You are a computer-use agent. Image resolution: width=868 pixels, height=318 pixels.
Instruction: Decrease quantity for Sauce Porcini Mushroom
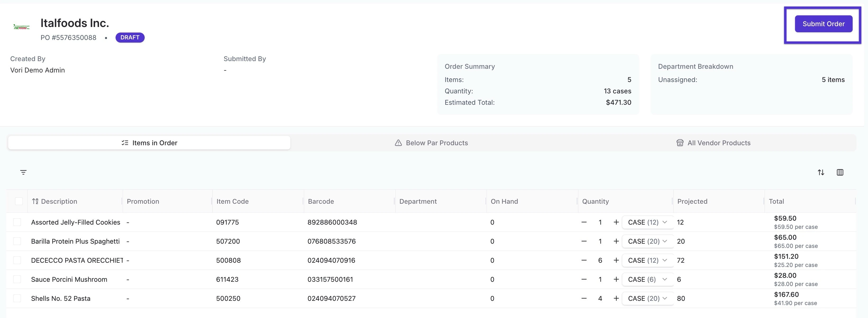click(x=584, y=279)
